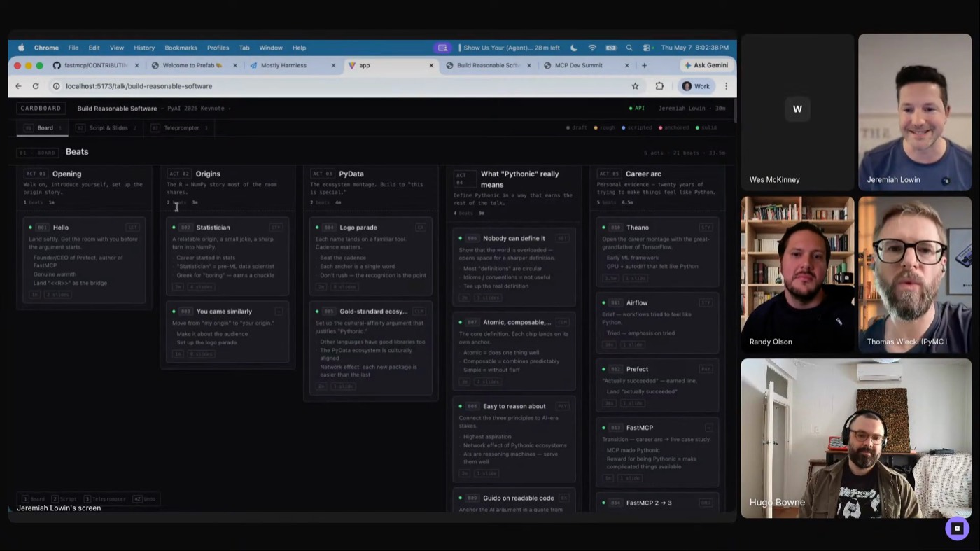Screen dimensions: 980x551
Task: Open the History menu
Action: (144, 48)
